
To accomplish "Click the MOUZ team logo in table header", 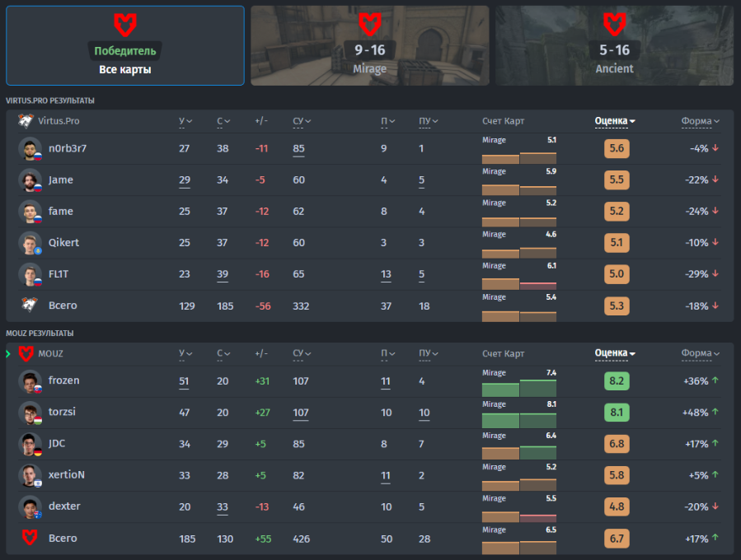I will [x=26, y=353].
